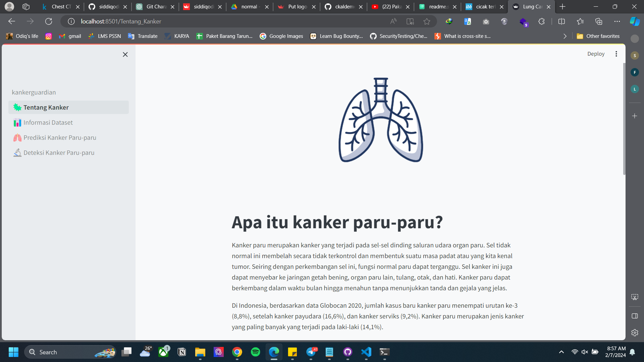Click the Deploy button
This screenshot has width=644, height=362.
click(x=596, y=54)
